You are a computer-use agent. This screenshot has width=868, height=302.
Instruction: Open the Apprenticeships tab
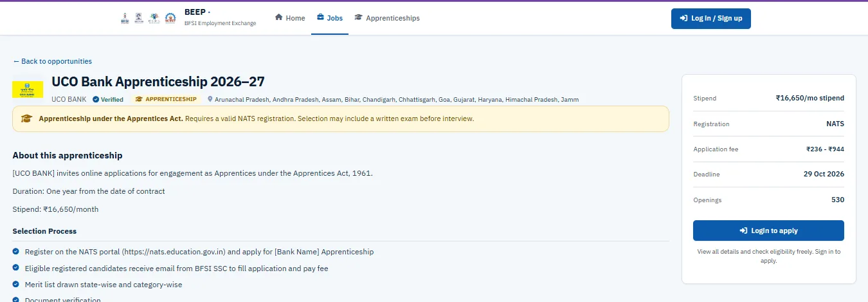(387, 18)
